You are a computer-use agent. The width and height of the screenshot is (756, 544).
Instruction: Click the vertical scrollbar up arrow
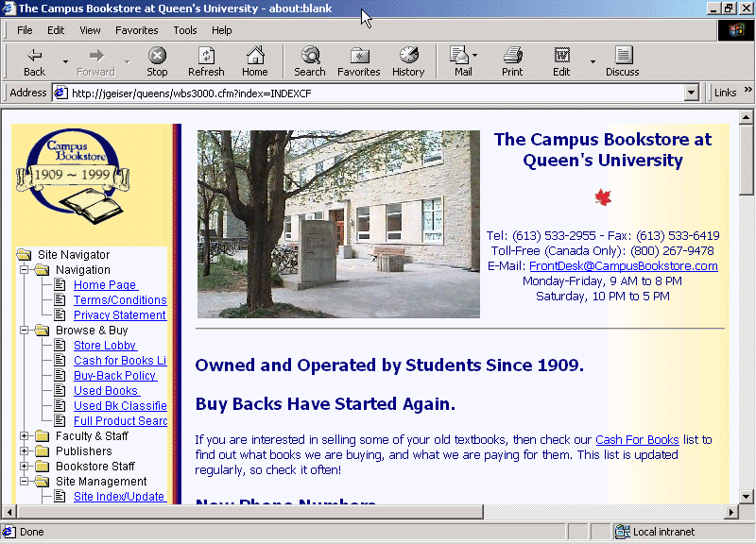[746, 117]
